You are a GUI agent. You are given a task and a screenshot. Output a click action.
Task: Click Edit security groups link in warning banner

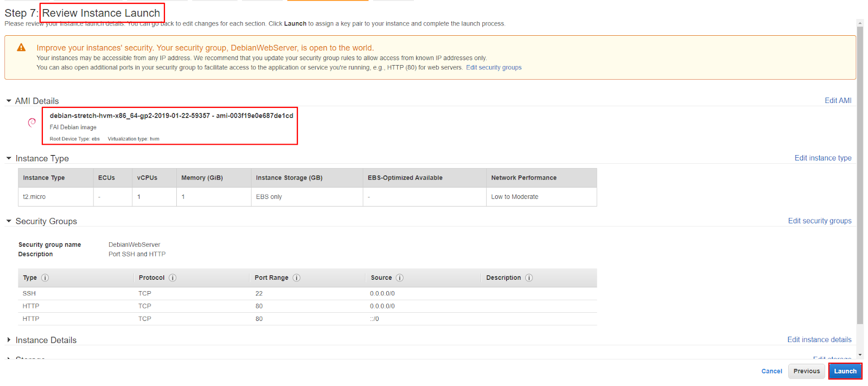click(494, 67)
